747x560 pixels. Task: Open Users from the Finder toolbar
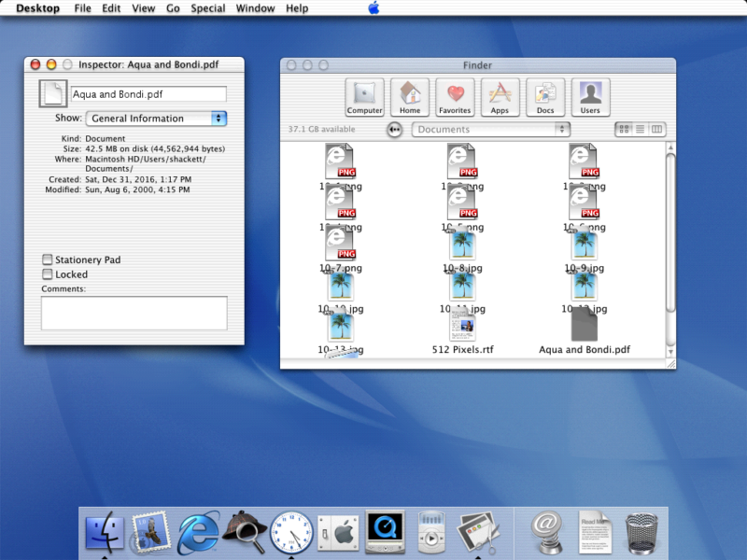(x=590, y=96)
